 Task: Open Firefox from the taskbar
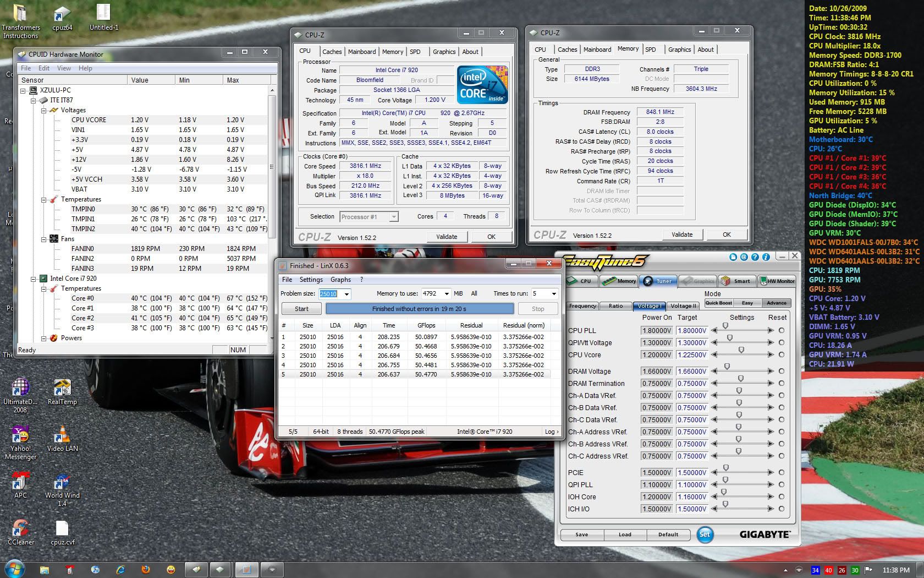pos(146,569)
